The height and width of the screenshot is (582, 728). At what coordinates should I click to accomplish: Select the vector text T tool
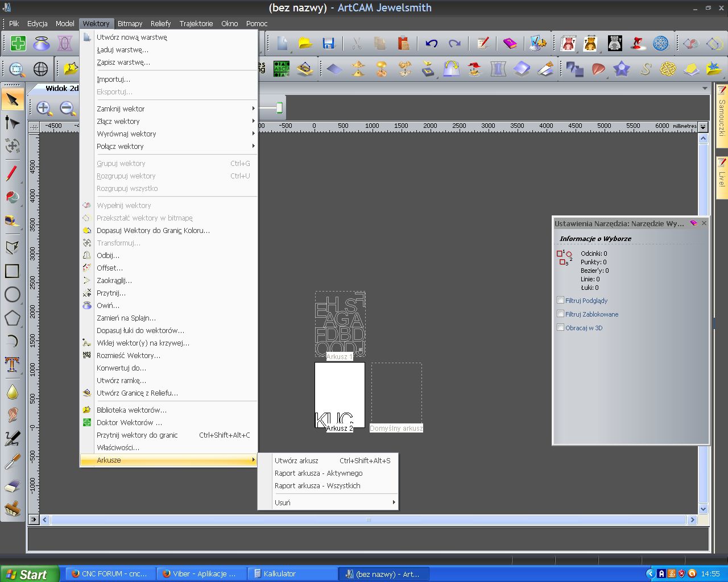point(13,364)
